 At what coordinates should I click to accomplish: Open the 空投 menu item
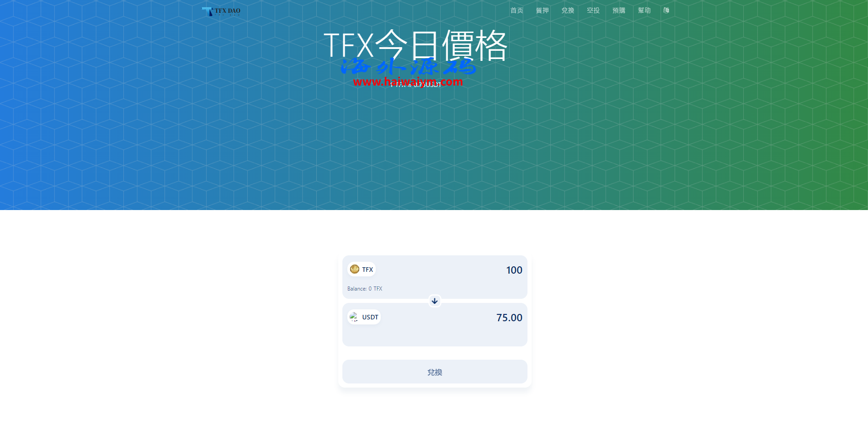point(593,11)
